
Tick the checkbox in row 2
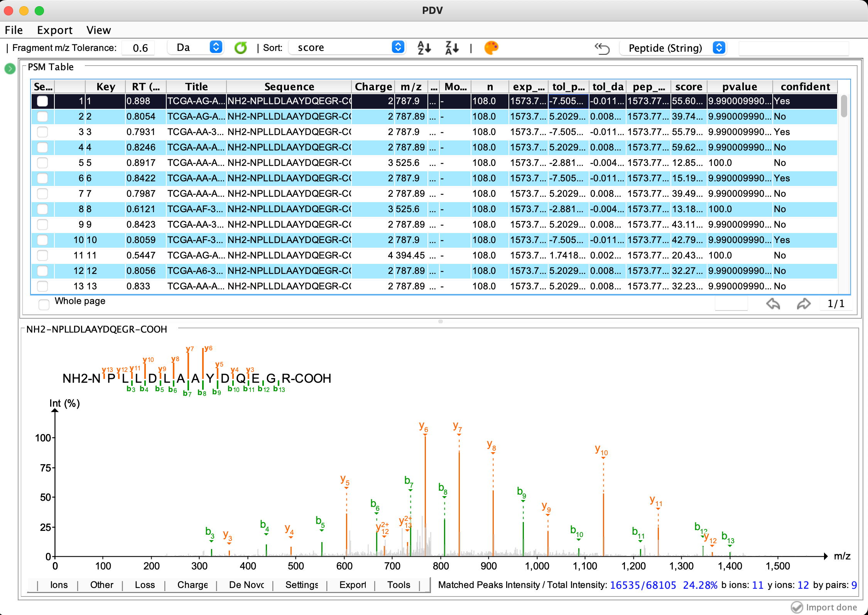tap(42, 117)
